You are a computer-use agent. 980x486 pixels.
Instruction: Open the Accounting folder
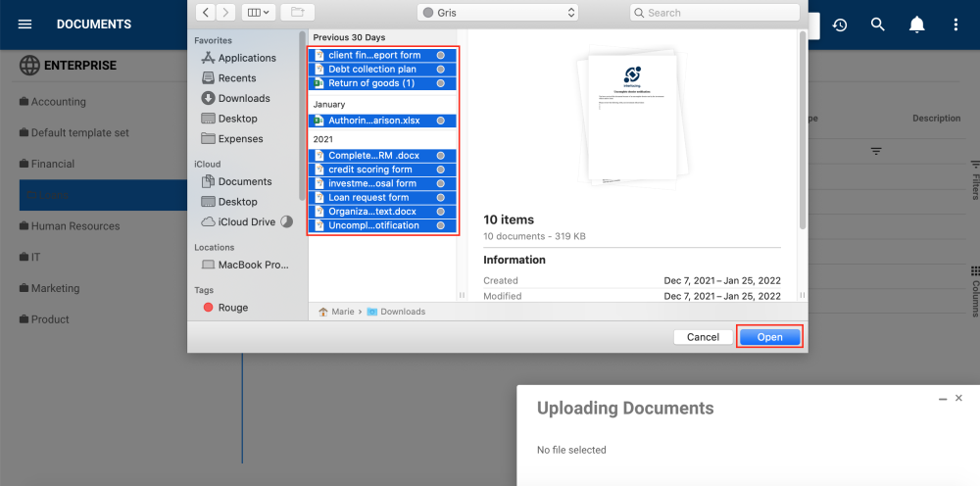[x=53, y=102]
